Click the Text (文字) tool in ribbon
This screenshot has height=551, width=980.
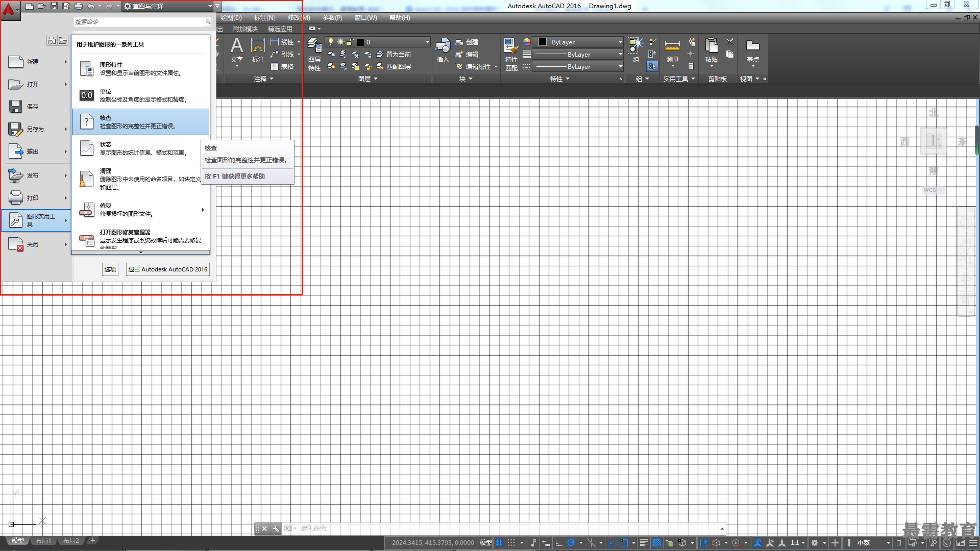(x=237, y=51)
